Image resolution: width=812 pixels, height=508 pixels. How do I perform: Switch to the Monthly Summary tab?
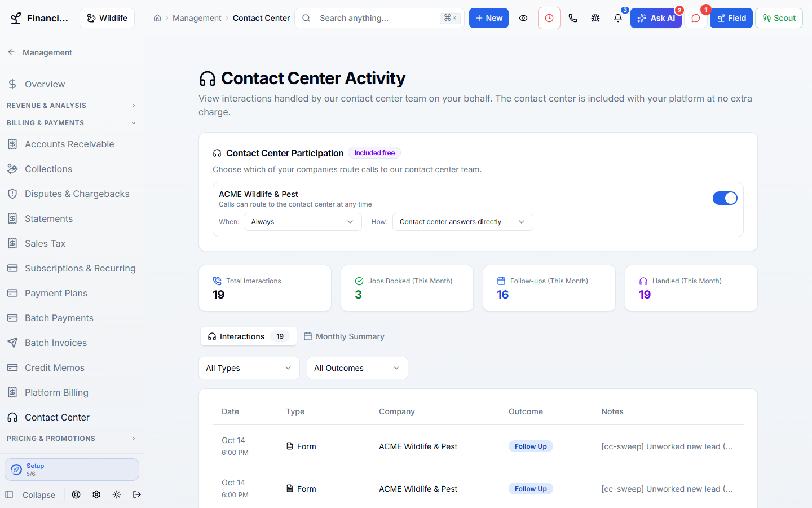pyautogui.click(x=344, y=336)
